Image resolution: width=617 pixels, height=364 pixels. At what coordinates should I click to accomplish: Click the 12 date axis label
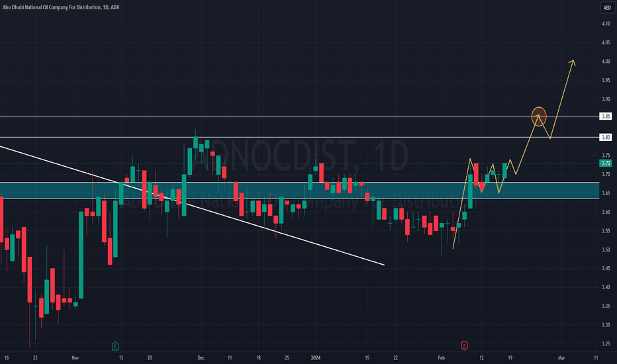coord(481,357)
